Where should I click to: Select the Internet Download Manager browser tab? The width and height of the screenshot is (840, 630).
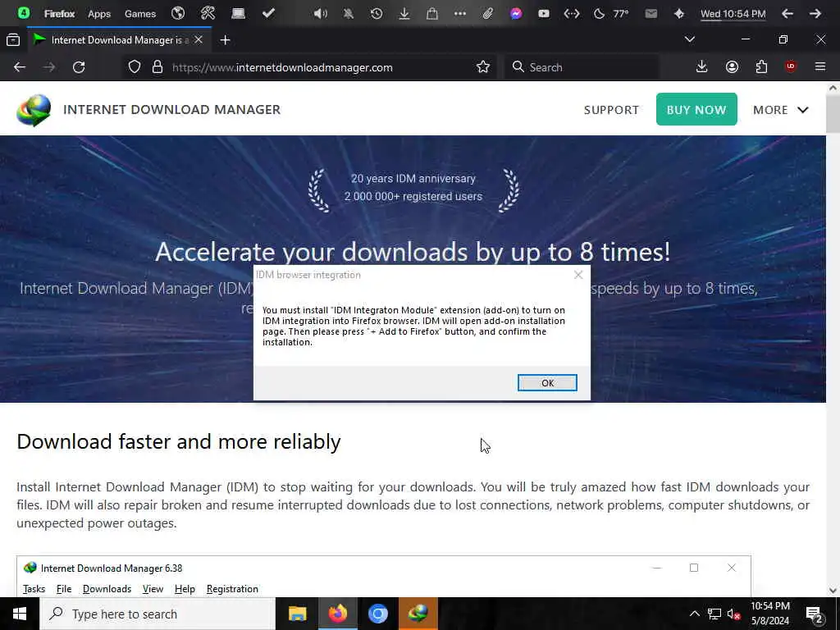coord(119,39)
